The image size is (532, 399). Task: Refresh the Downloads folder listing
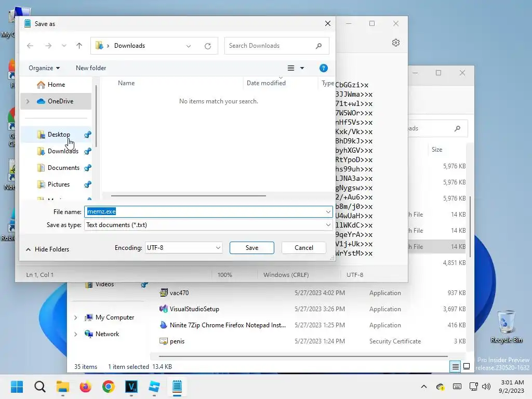coord(208,46)
